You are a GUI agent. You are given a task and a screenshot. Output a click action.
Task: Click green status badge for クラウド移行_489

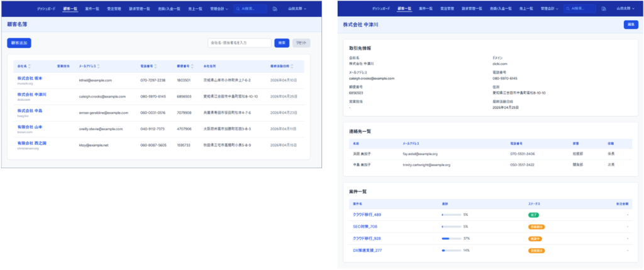533,215
